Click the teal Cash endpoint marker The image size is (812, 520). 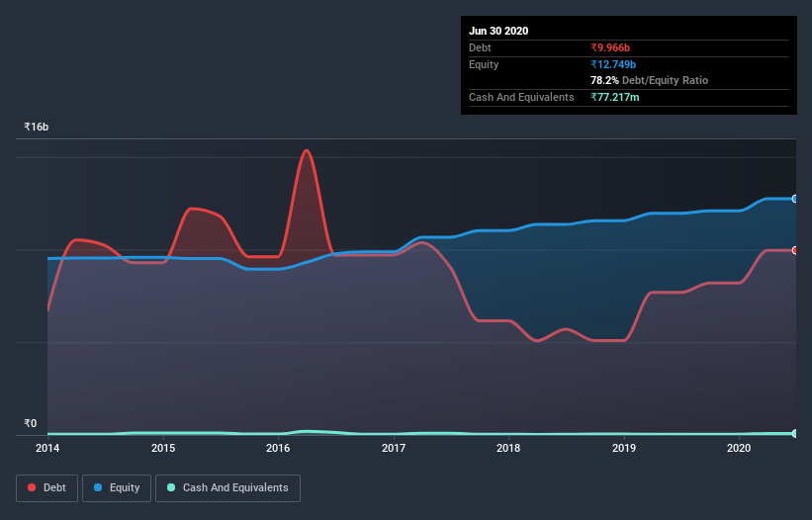[x=795, y=434]
